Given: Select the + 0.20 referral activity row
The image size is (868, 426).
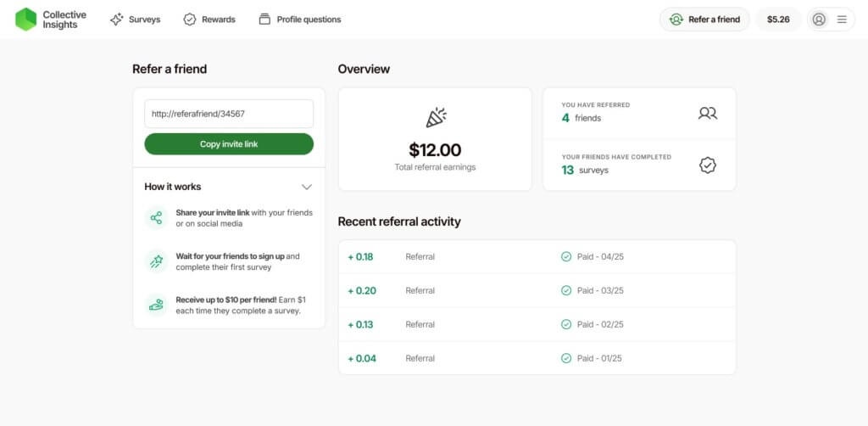Looking at the screenshot, I should click(x=537, y=290).
